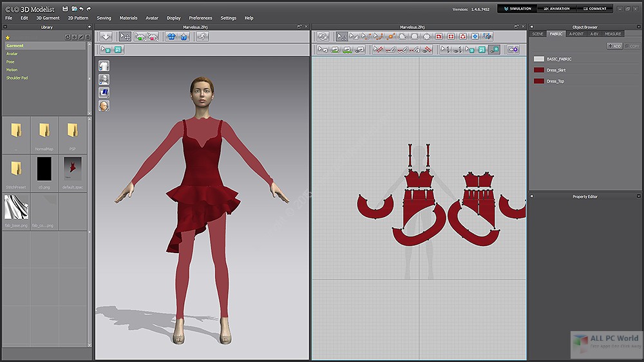Click the running figure motion icon
The width and height of the screenshot is (644, 362).
pyautogui.click(x=202, y=37)
